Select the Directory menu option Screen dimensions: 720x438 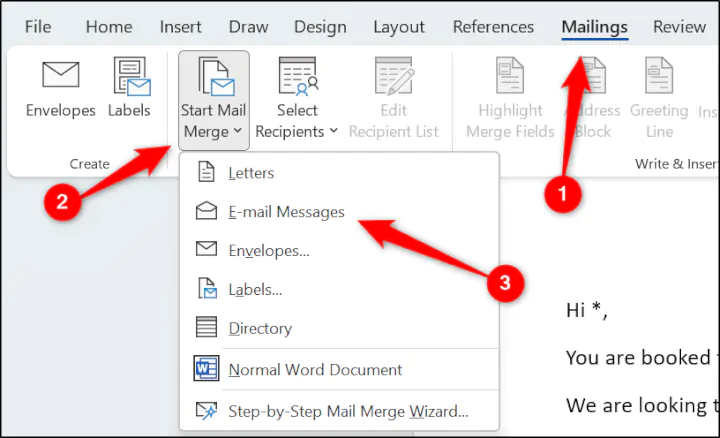(339, 328)
